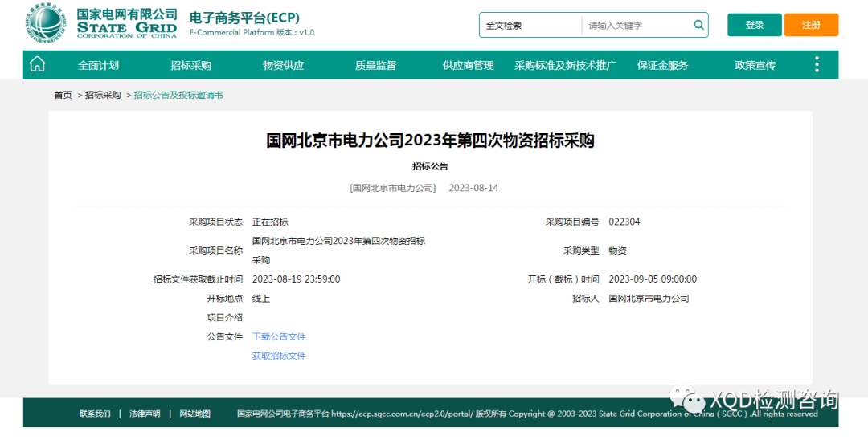Click the 招标公告及投标邀请书 breadcrumb
The width and height of the screenshot is (868, 440).
tap(178, 95)
